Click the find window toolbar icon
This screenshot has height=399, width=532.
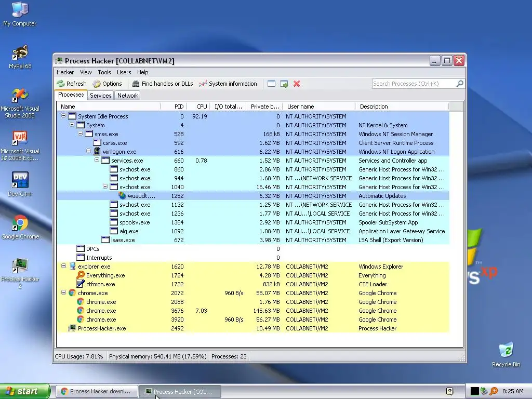click(271, 84)
